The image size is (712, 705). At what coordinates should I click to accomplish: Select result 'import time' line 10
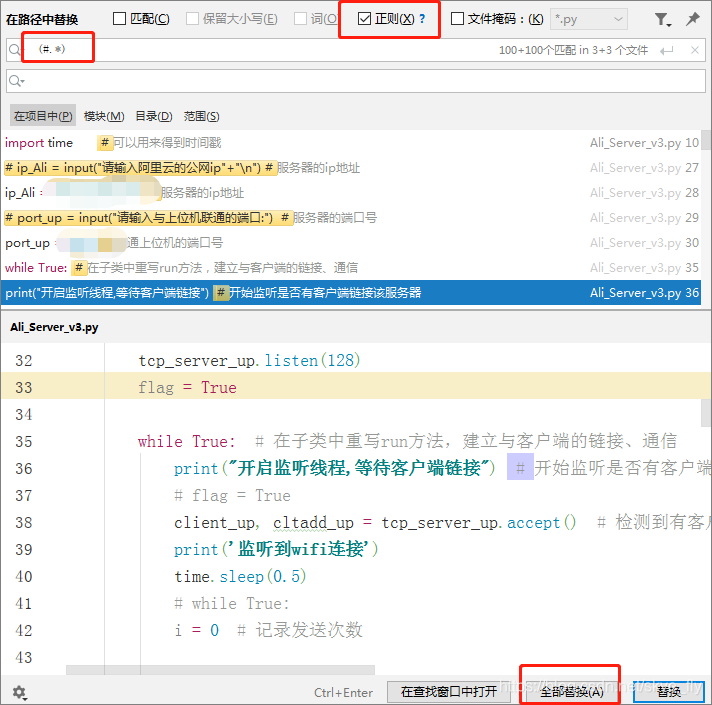(351, 143)
